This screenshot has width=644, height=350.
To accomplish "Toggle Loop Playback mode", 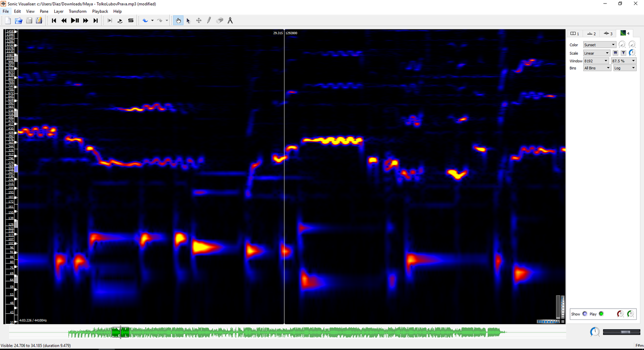I will 120,21.
